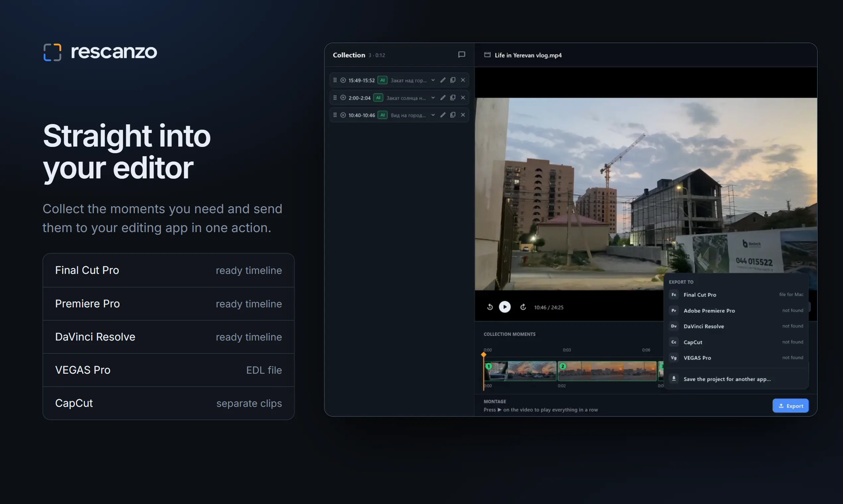Click the rescanzo logo

coord(100,52)
